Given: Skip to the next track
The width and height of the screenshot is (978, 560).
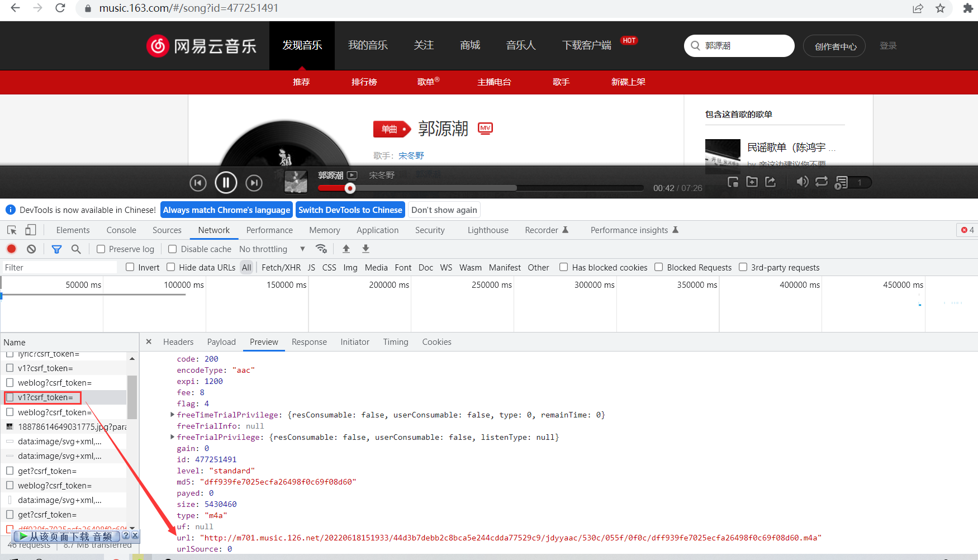Looking at the screenshot, I should (x=254, y=182).
